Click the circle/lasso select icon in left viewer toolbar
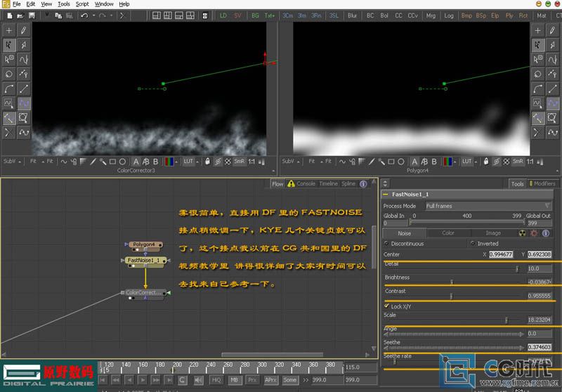562x392 pixels. pyautogui.click(x=9, y=74)
